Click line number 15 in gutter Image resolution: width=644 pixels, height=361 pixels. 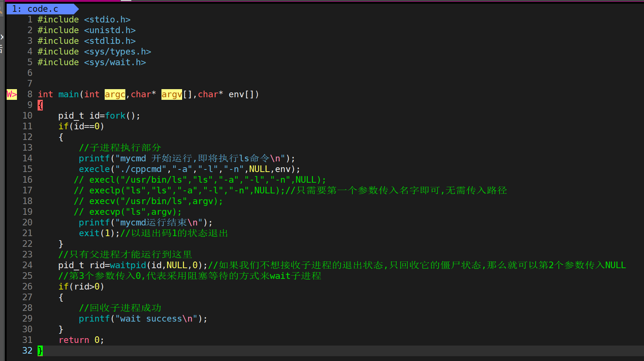(27, 169)
